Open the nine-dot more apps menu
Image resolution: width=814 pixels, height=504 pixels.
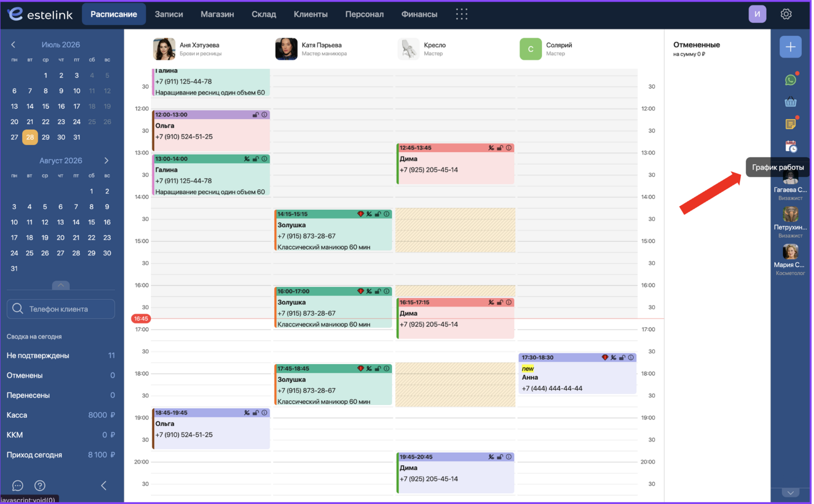pyautogui.click(x=461, y=14)
